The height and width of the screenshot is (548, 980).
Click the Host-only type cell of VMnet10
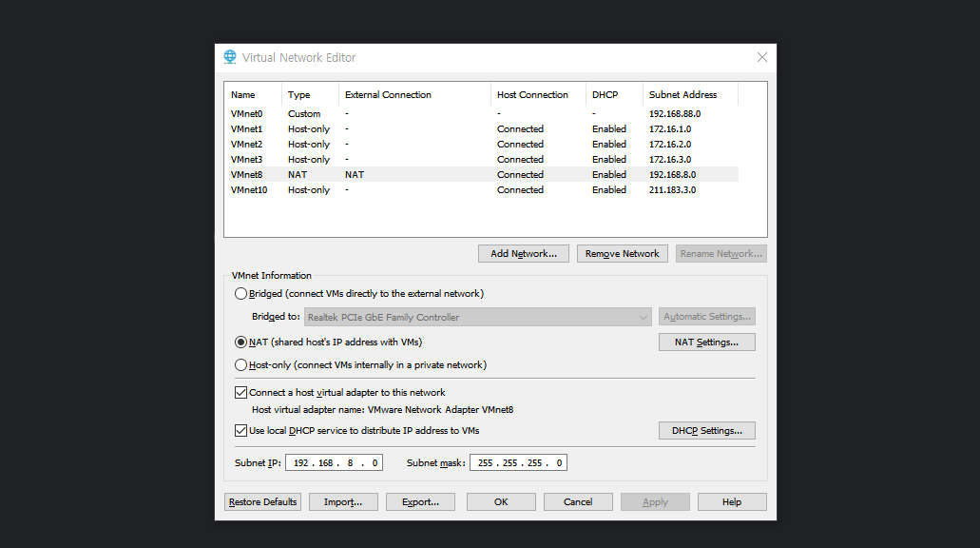pyautogui.click(x=309, y=189)
